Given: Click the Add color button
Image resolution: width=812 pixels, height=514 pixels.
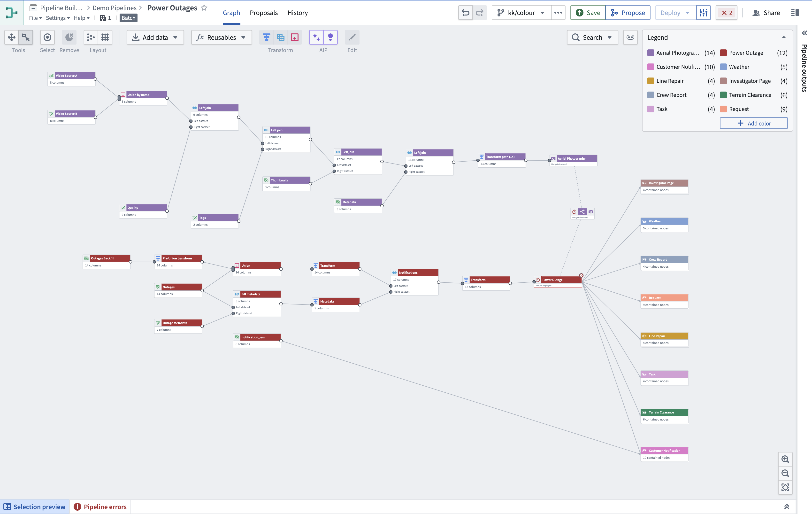Looking at the screenshot, I should pos(754,123).
